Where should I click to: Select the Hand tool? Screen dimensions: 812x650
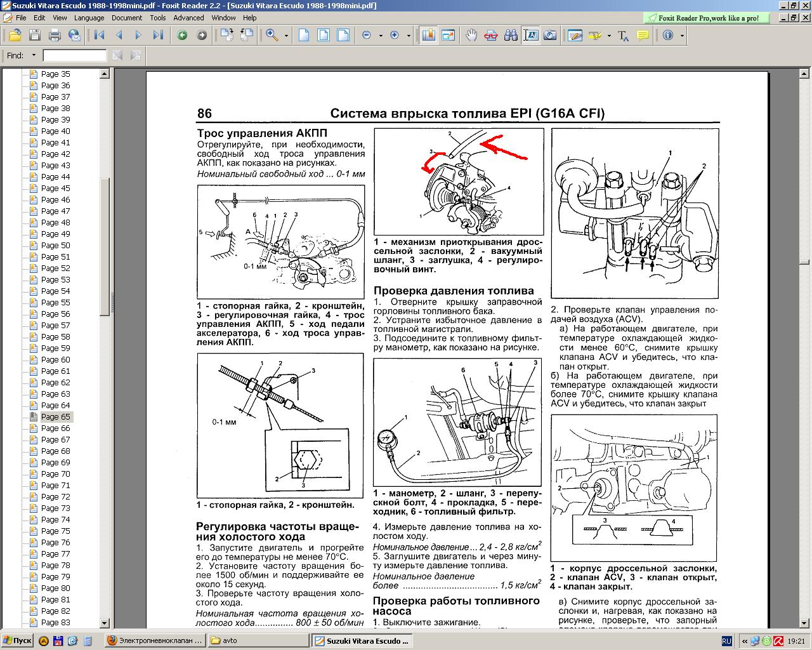click(x=471, y=36)
